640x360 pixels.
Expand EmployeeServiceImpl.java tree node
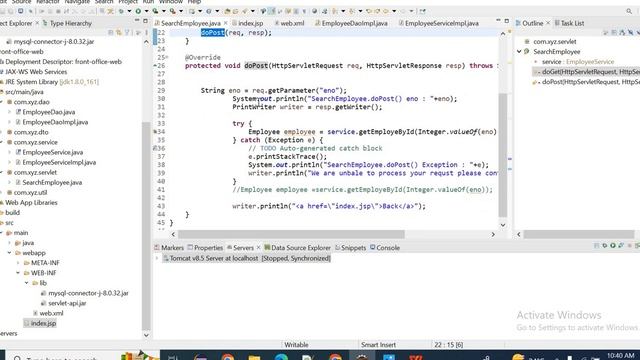9,162
